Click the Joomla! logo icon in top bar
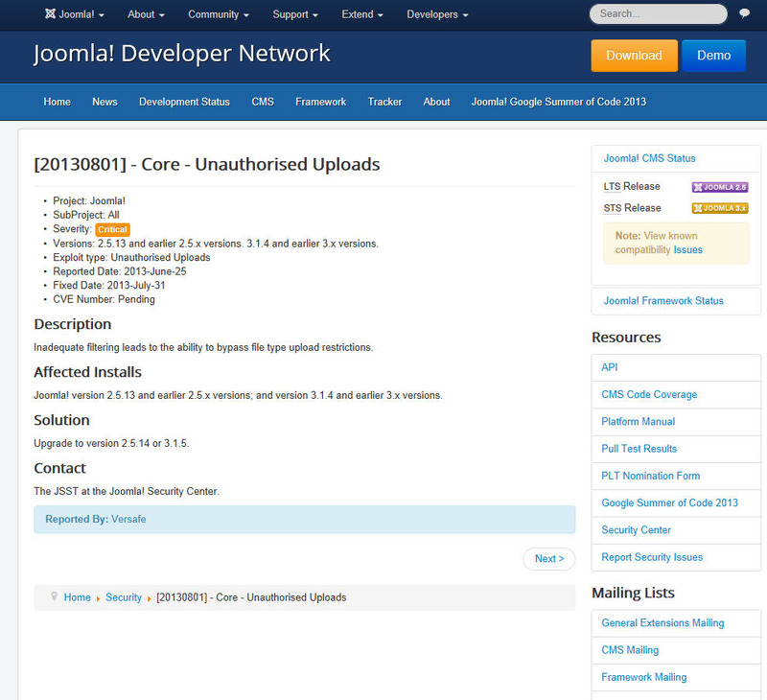This screenshot has height=700, width=767. pyautogui.click(x=50, y=14)
